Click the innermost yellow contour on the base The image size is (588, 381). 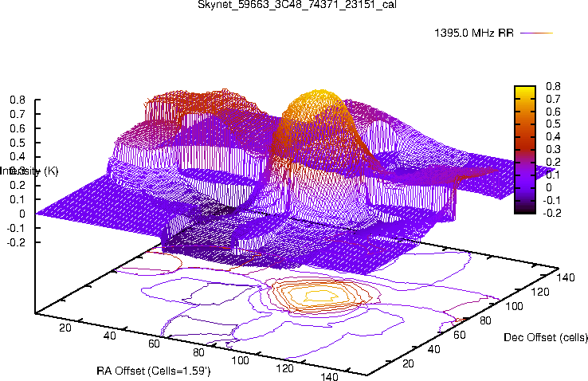[322, 296]
